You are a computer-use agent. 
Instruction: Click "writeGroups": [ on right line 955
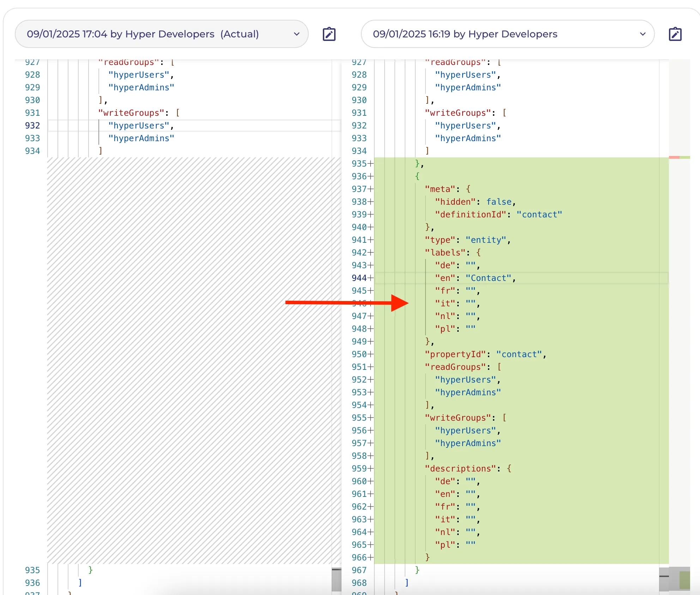pos(466,418)
